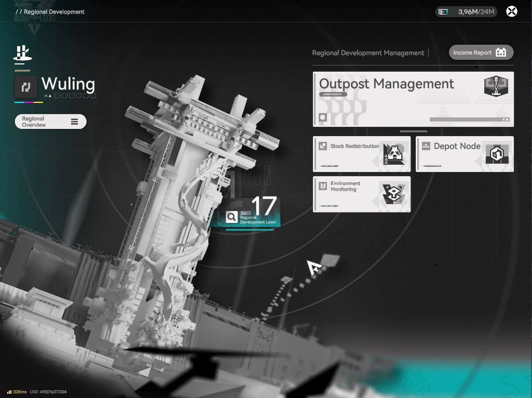Click the Environment Monitoring emblem icon
The image size is (532, 398).
(393, 194)
